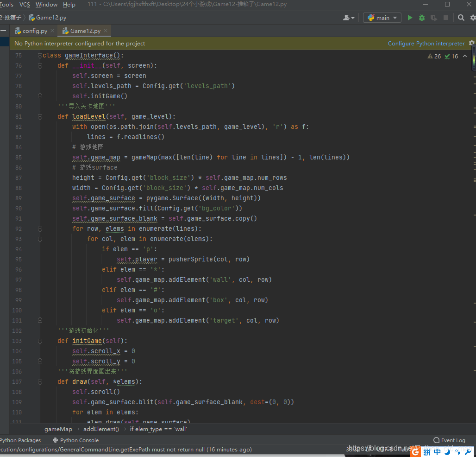Viewport: 476px width, 457px height.
Task: Collapse the for row loop fold on line 92
Action: pyautogui.click(x=40, y=229)
